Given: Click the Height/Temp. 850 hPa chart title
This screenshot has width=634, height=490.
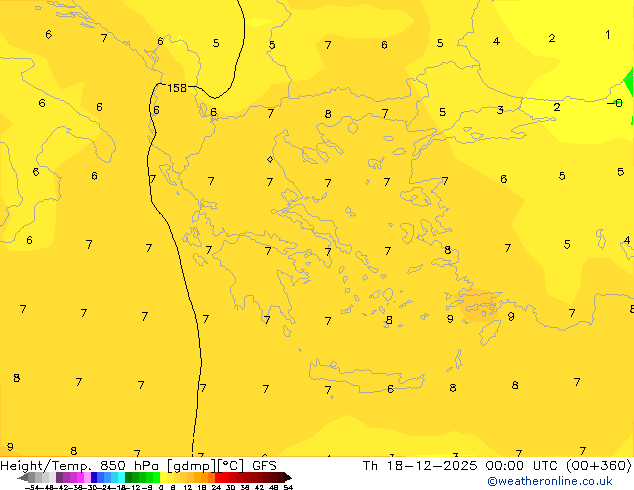Looking at the screenshot, I should pyautogui.click(x=138, y=466).
